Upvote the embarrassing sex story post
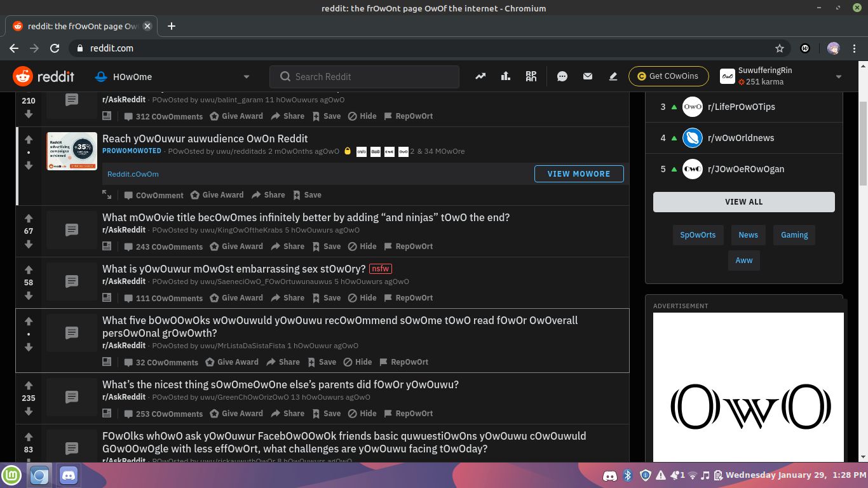Image resolution: width=868 pixels, height=488 pixels. coord(29,269)
